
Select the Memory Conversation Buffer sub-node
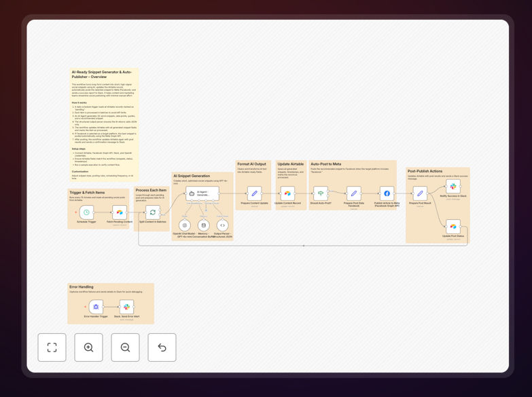pos(204,225)
